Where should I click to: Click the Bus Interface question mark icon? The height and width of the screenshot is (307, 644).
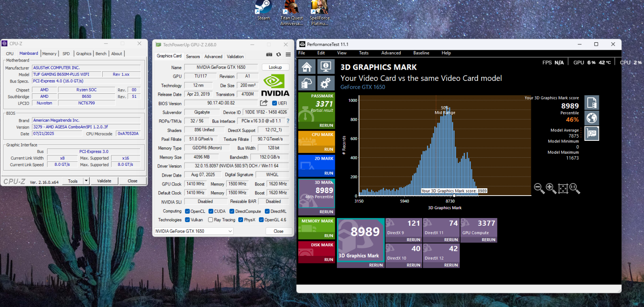coord(288,121)
